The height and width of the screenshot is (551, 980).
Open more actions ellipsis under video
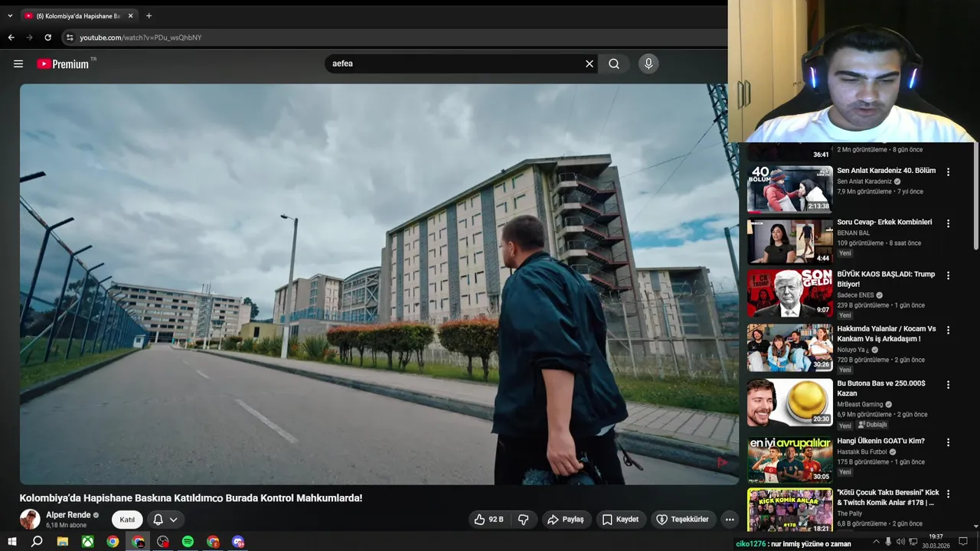[x=730, y=519]
